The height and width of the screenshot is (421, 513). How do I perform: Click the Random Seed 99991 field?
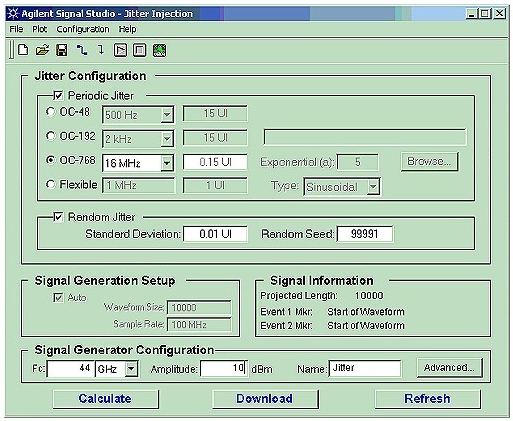pyautogui.click(x=365, y=234)
